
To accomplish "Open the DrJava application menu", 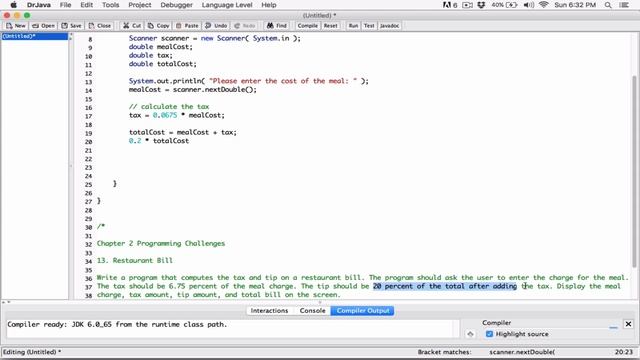I will 38,5.
